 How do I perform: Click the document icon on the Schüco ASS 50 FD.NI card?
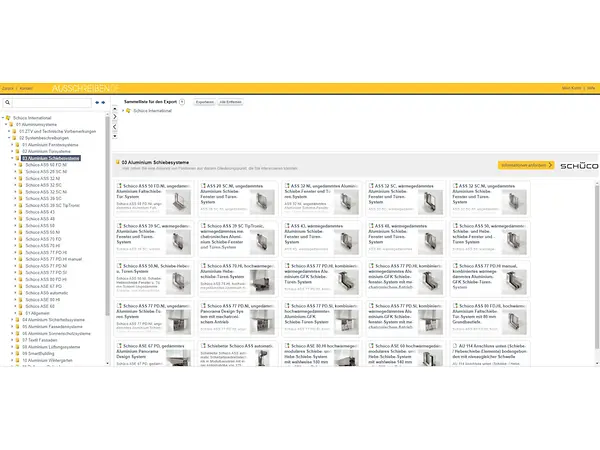[x=121, y=185]
